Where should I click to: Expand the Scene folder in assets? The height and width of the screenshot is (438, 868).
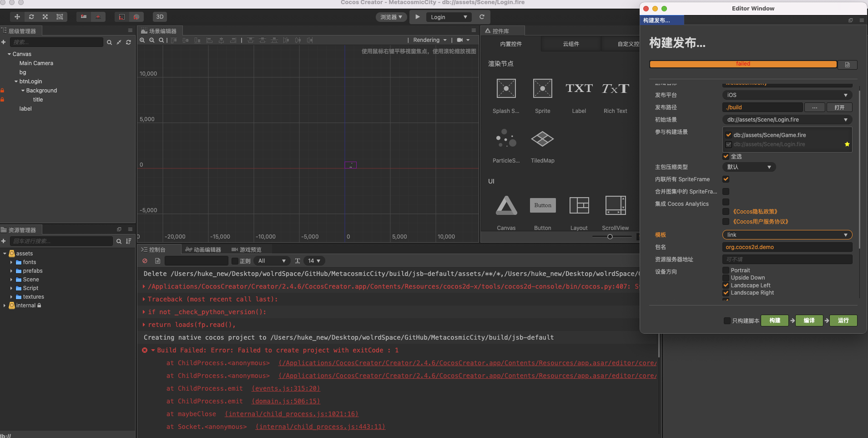11,280
